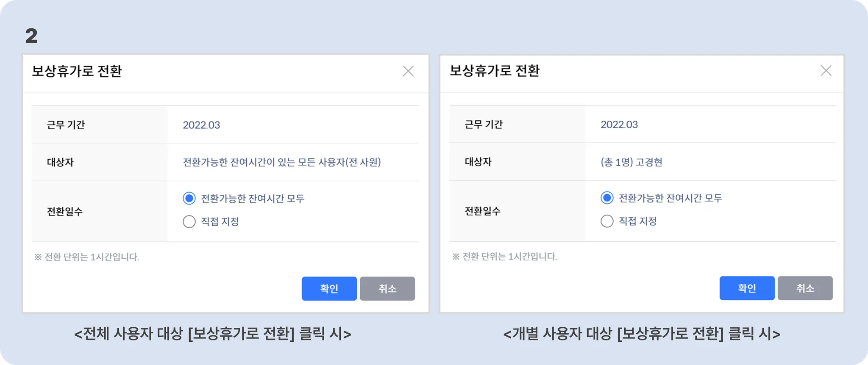Viewport: 868px width, 365px height.
Task: Confirm with 확인 in the 고경현 dialog
Action: tap(747, 288)
